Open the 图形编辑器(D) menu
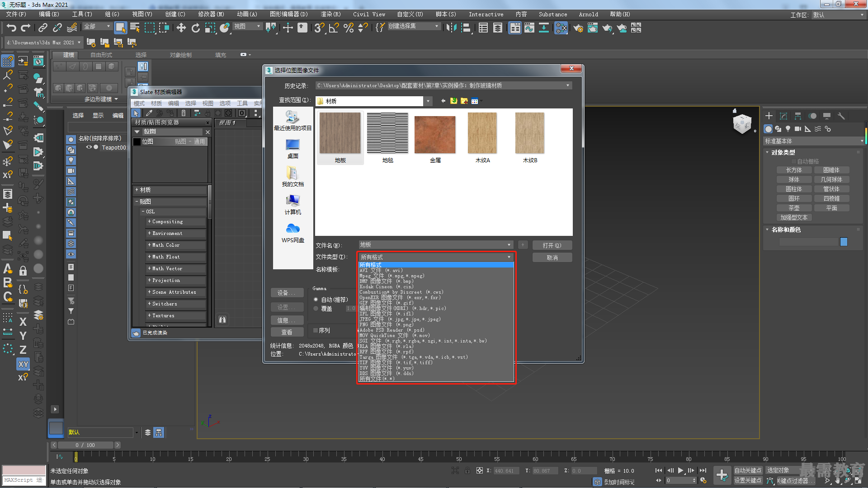The image size is (868, 488). tap(288, 14)
